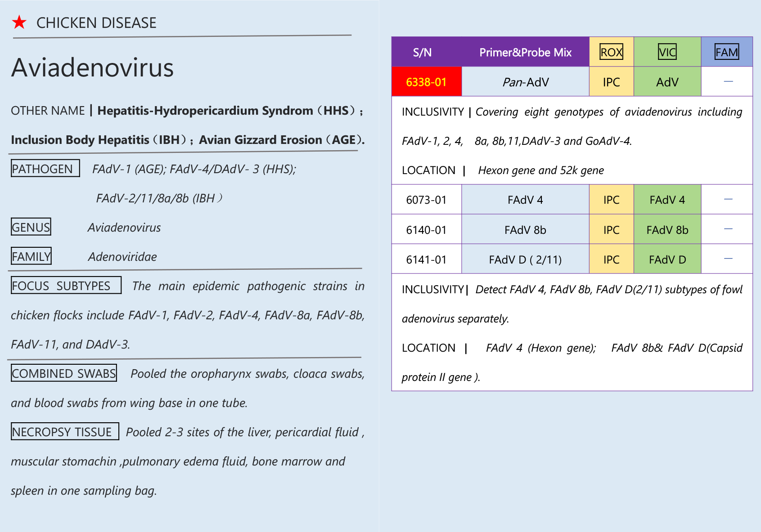Click the red star icon beside Chicken Disease
The image size is (761, 532).
19,22
